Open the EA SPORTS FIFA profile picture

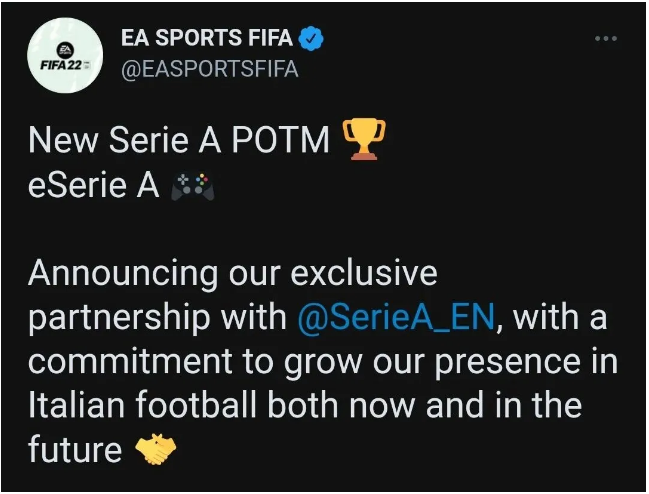[x=65, y=55]
